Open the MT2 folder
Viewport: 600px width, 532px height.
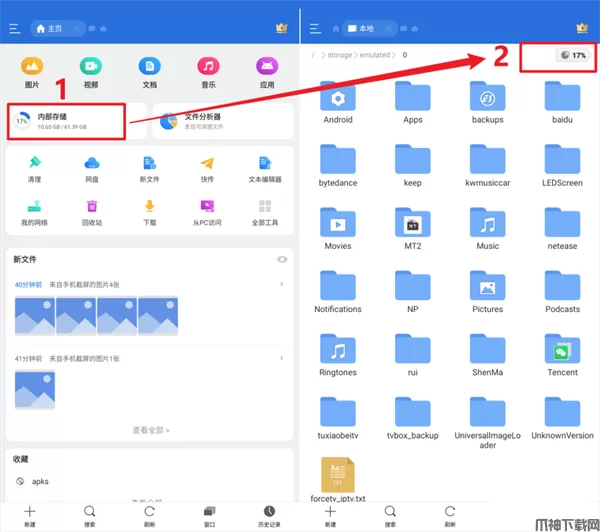click(412, 229)
